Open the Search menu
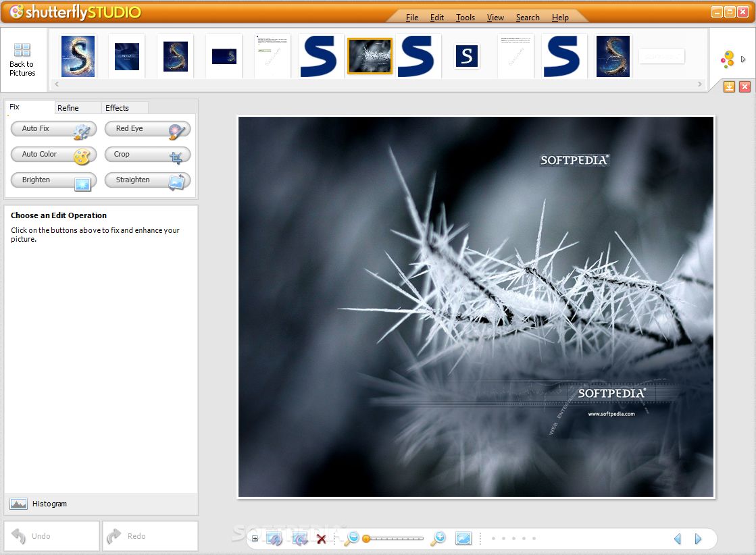This screenshot has width=756, height=555. coord(528,18)
